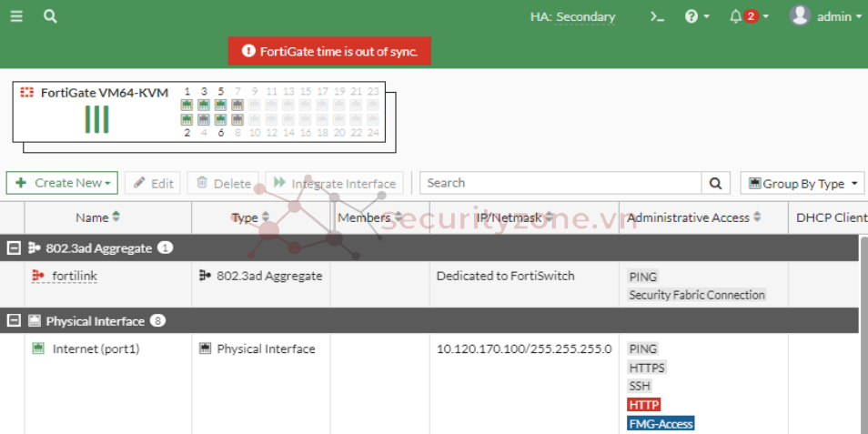This screenshot has height=434, width=868.
Task: Select the Internet (port1) row name
Action: (x=96, y=348)
